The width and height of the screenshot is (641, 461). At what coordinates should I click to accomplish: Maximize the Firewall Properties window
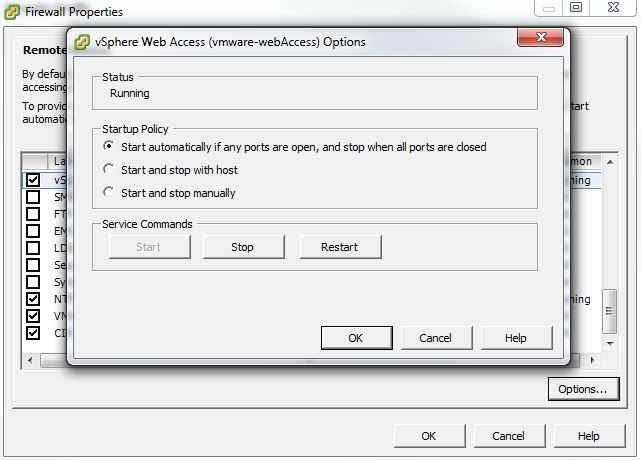pyautogui.click(x=576, y=8)
